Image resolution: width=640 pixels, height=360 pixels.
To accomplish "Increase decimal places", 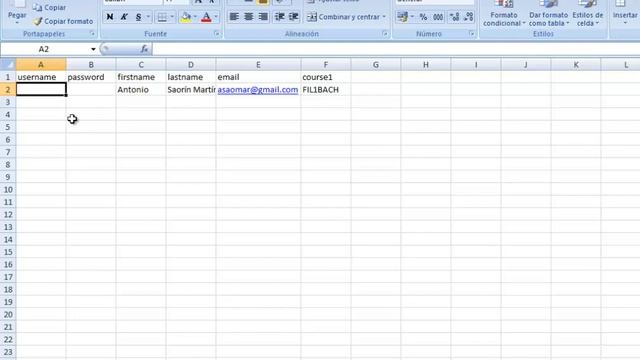I will tap(454, 17).
